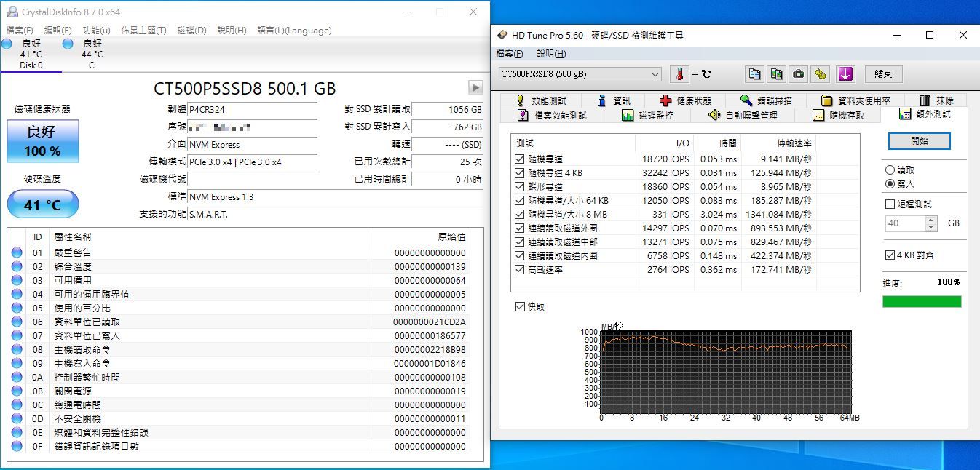Uncheck 隨機尋道/大小 64 KB checkbox
The height and width of the screenshot is (470, 980).
click(519, 201)
